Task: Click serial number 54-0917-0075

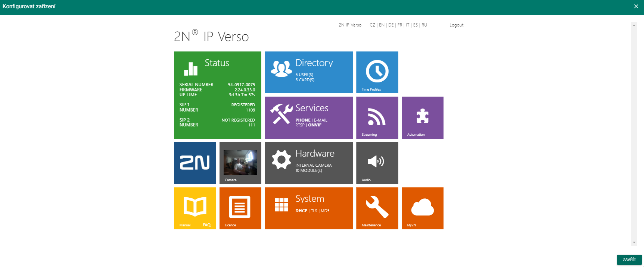Action: pyautogui.click(x=242, y=85)
